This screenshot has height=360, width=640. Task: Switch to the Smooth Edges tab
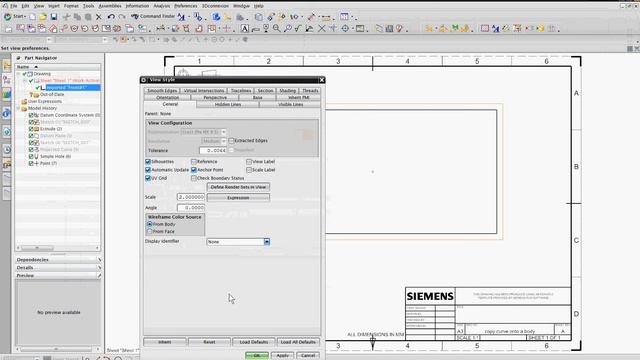coord(162,91)
